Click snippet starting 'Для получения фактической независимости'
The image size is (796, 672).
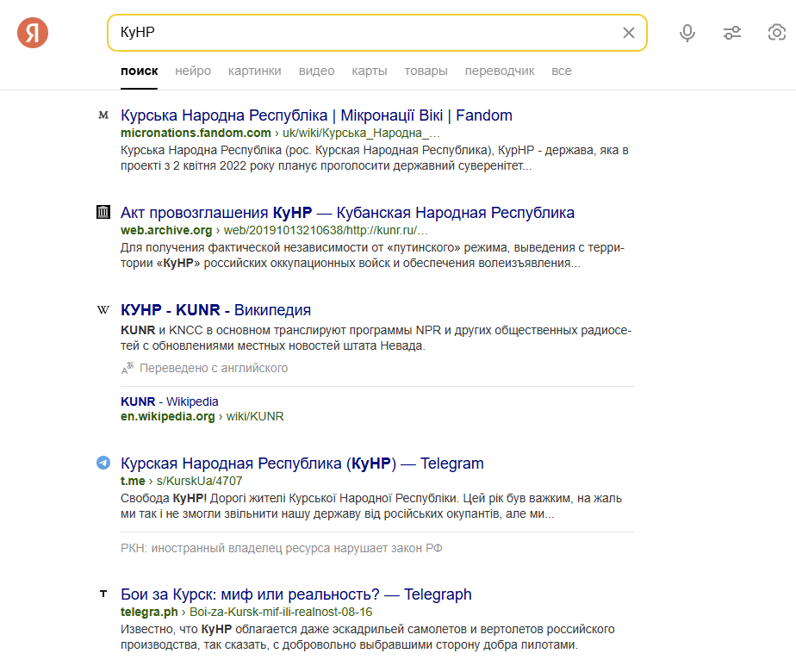pyautogui.click(x=372, y=255)
